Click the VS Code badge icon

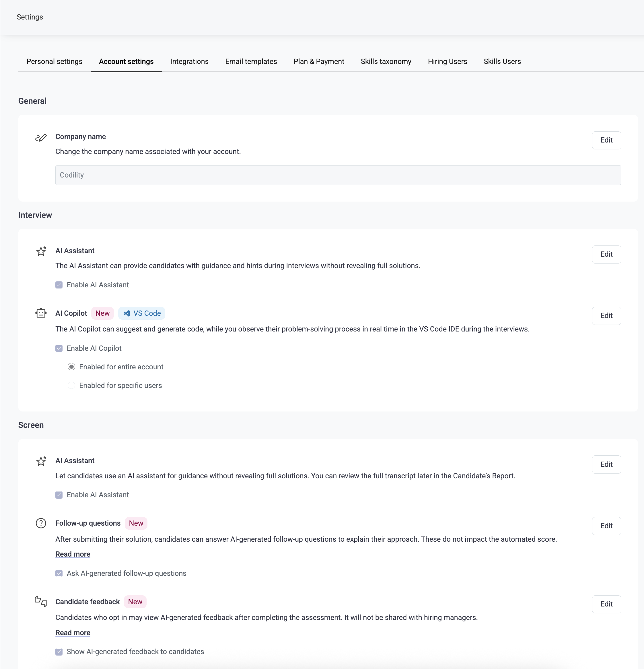(127, 313)
